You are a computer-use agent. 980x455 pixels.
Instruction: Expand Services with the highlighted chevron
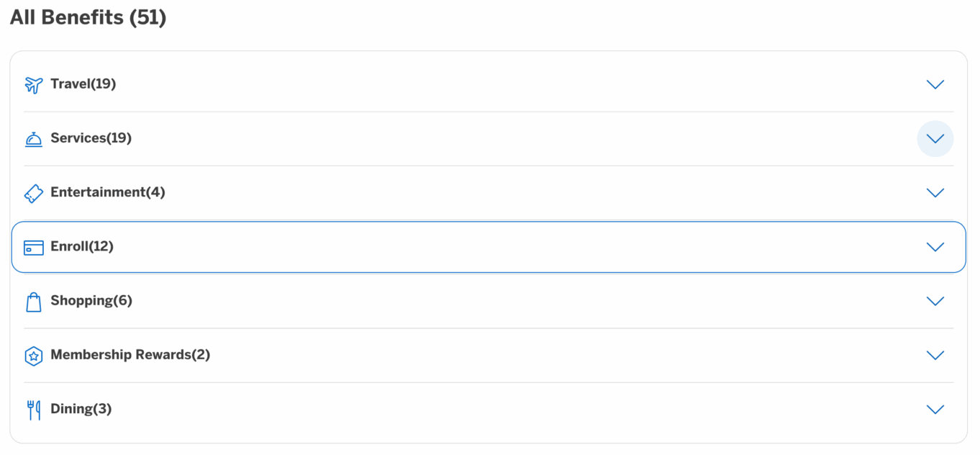(935, 138)
